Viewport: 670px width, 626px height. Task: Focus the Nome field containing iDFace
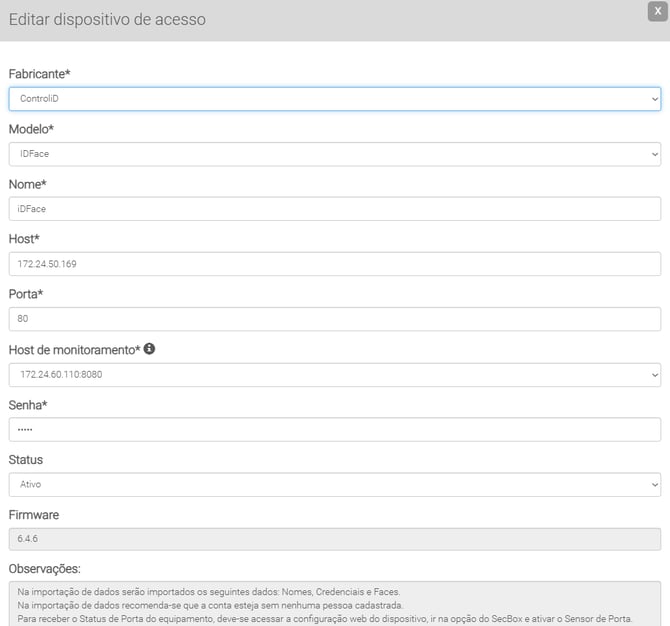coord(334,209)
